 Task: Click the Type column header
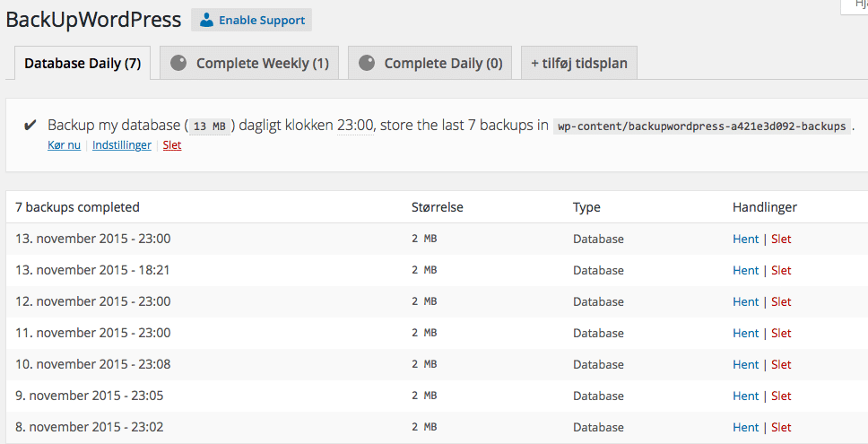tap(586, 208)
